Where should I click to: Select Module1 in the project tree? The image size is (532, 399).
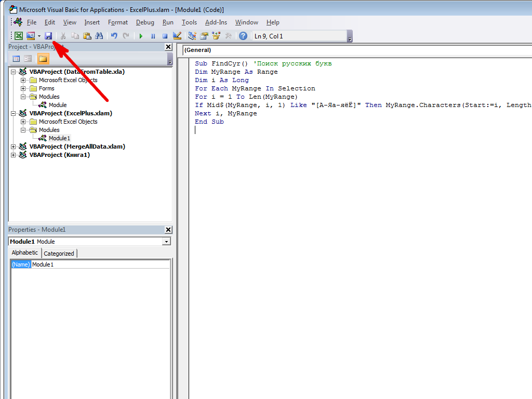59,138
